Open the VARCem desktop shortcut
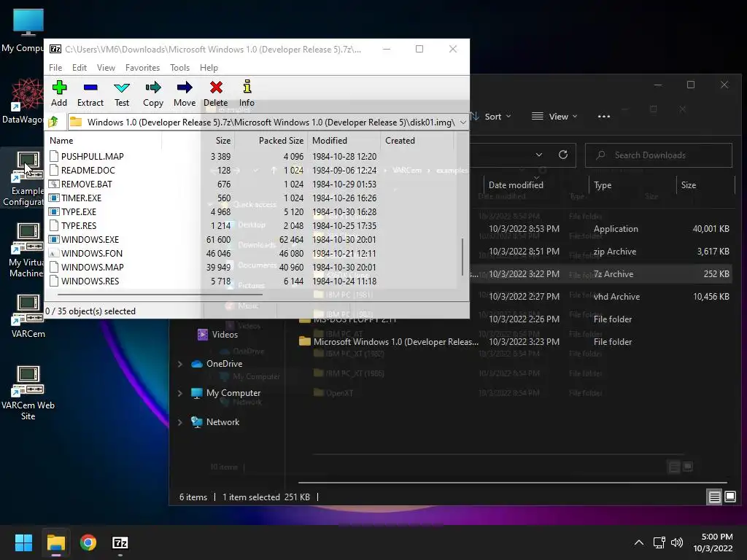The image size is (747, 560). point(28,316)
